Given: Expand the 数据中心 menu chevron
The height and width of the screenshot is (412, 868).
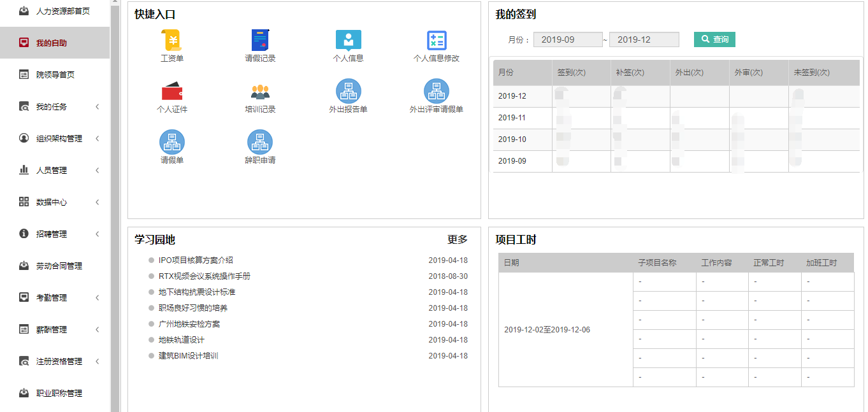Looking at the screenshot, I should point(98,202).
